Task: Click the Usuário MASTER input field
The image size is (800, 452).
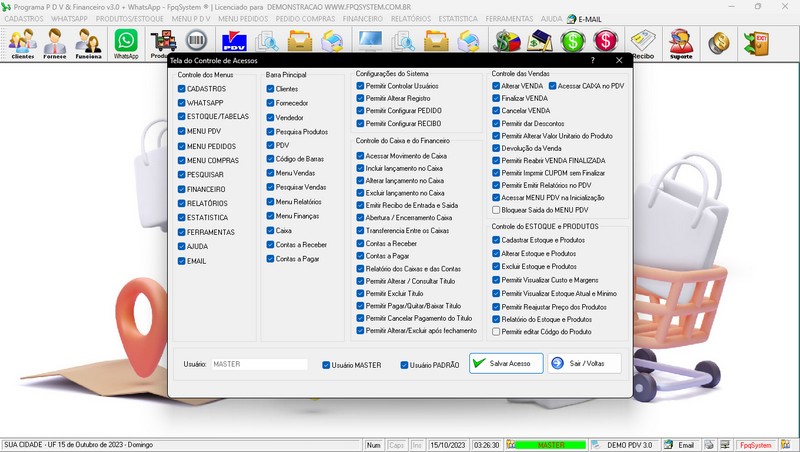Action: tap(260, 364)
